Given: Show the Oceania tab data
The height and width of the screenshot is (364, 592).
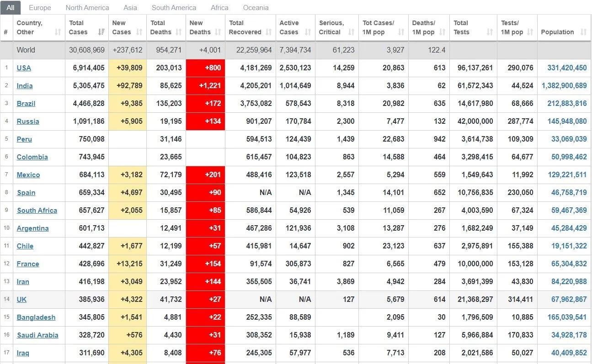Looking at the screenshot, I should (256, 8).
